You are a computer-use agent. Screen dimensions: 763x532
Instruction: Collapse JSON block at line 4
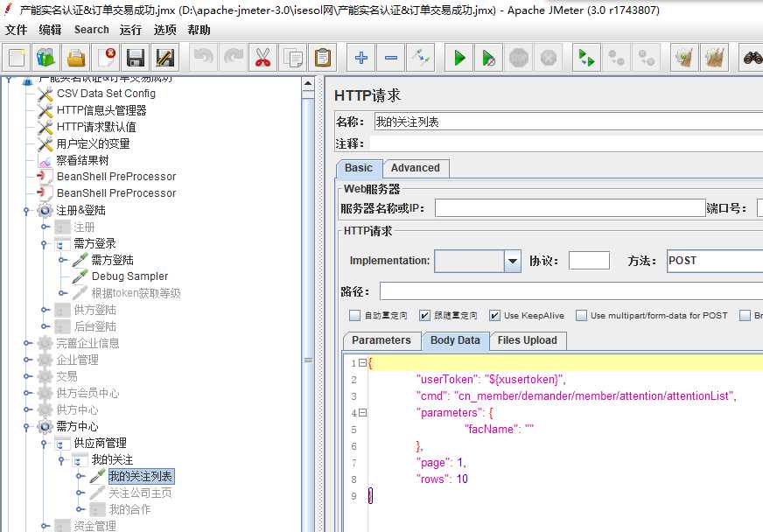pos(362,413)
